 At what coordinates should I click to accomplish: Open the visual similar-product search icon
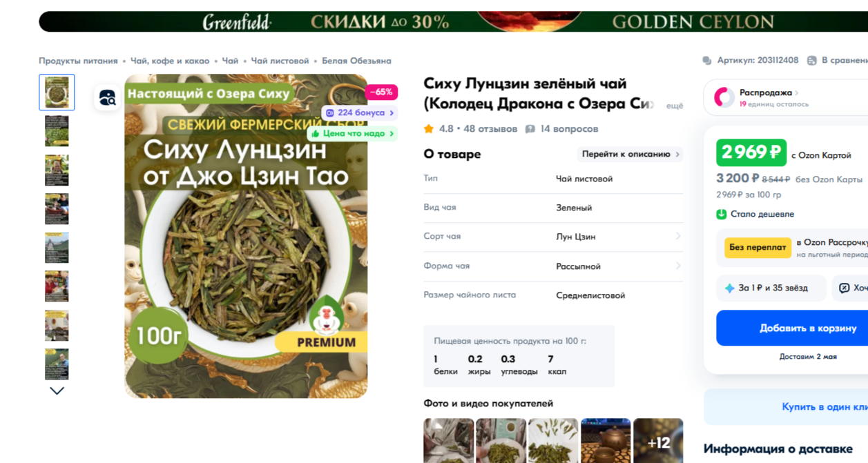[x=107, y=97]
